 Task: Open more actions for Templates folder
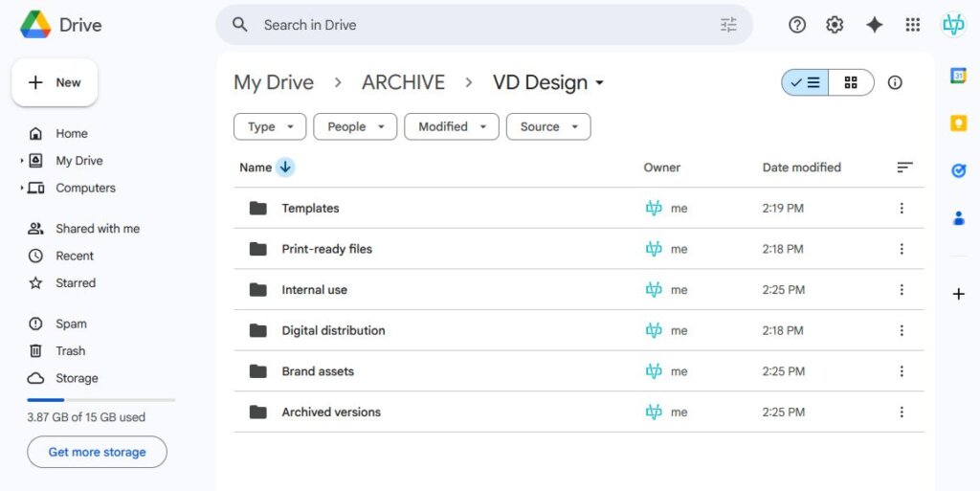click(x=902, y=208)
